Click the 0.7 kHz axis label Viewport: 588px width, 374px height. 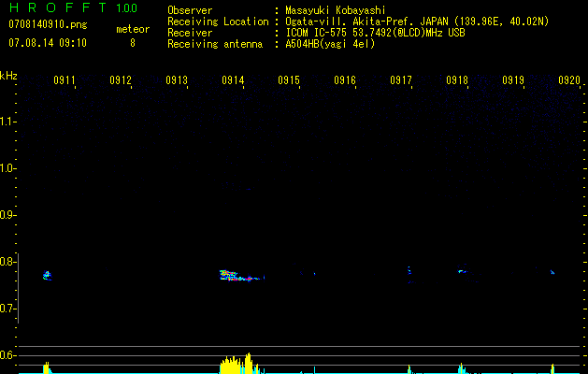pos(8,309)
